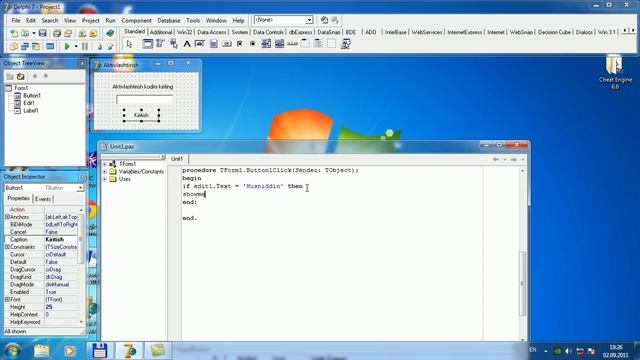
Task: Expand the Anchors property
Action: tap(7, 217)
